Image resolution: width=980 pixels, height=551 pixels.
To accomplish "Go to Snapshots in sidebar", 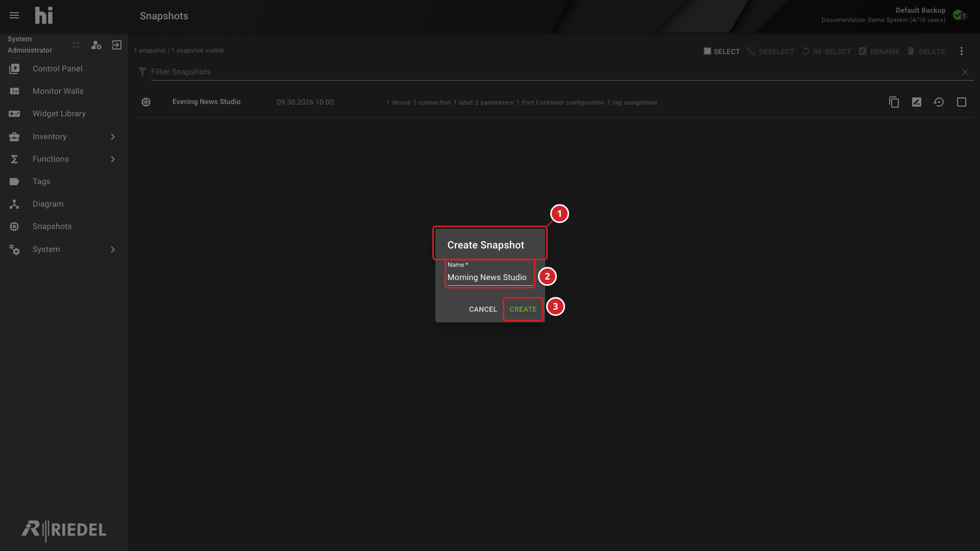I will tap(63, 227).
